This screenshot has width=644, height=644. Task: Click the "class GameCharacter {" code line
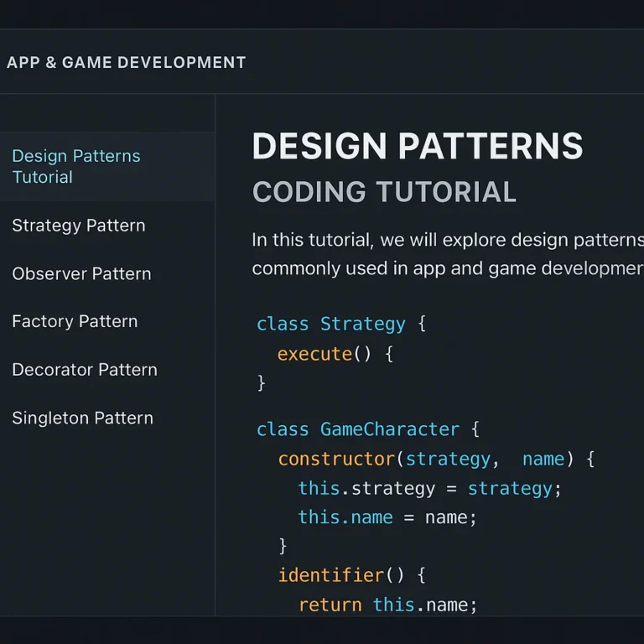(x=368, y=429)
